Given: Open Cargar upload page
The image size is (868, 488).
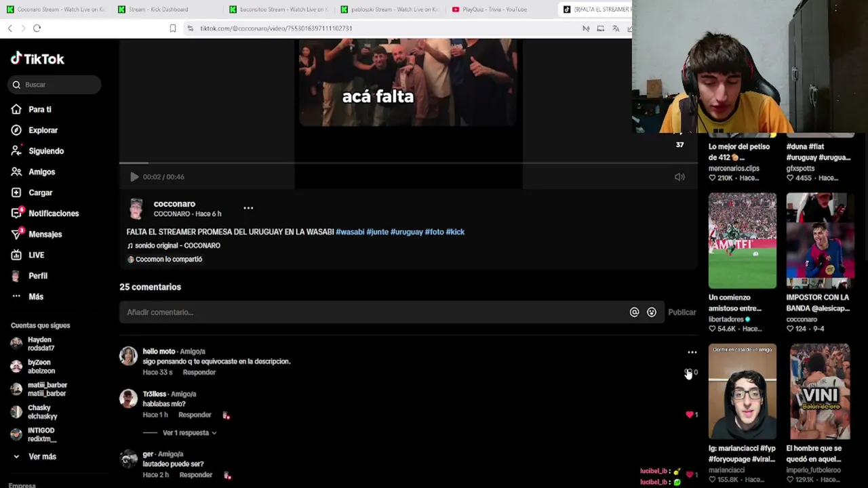Looking at the screenshot, I should tap(40, 192).
